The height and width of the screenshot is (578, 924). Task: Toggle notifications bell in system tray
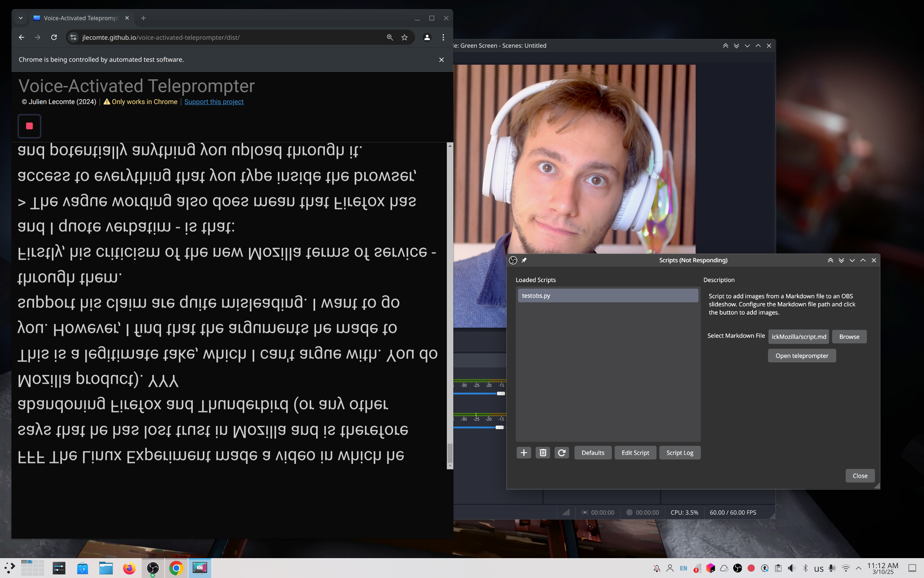657,568
